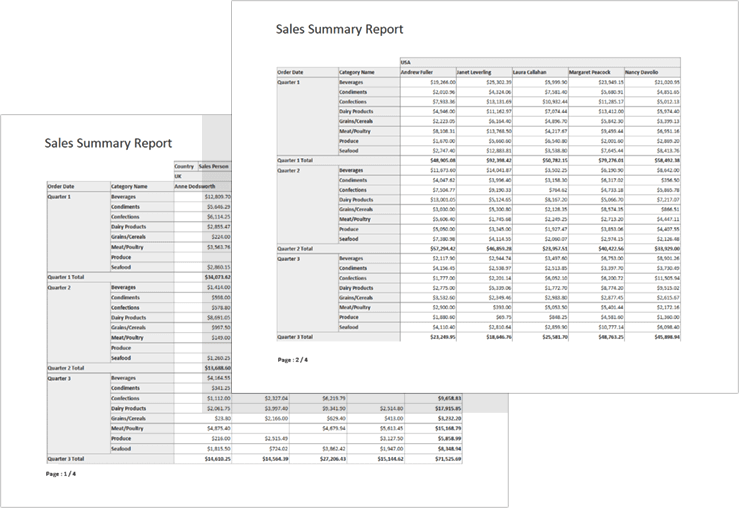Image resolution: width=739 pixels, height=508 pixels.
Task: Select "Quarter 2" row group on page 2
Action: (x=307, y=205)
